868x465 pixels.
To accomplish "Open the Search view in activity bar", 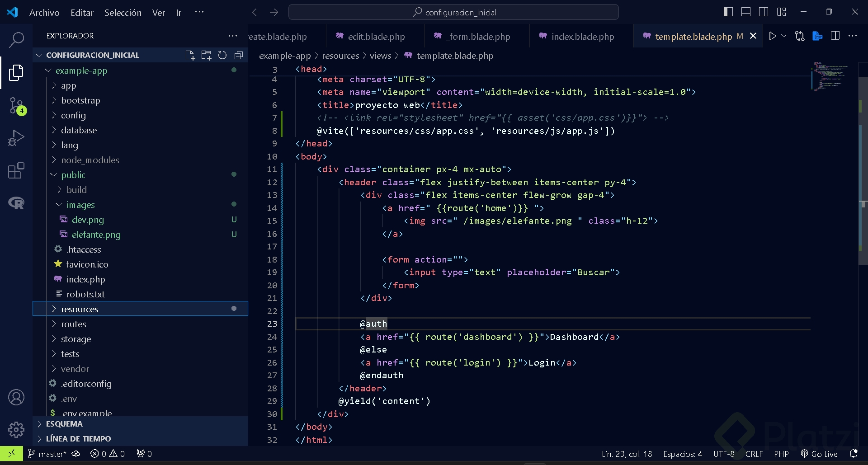I will click(16, 40).
